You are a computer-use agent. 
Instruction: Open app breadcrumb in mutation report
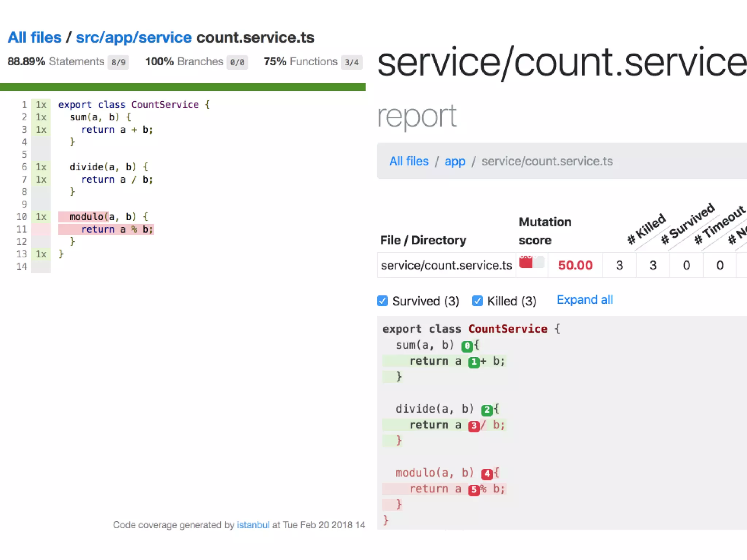(x=454, y=161)
